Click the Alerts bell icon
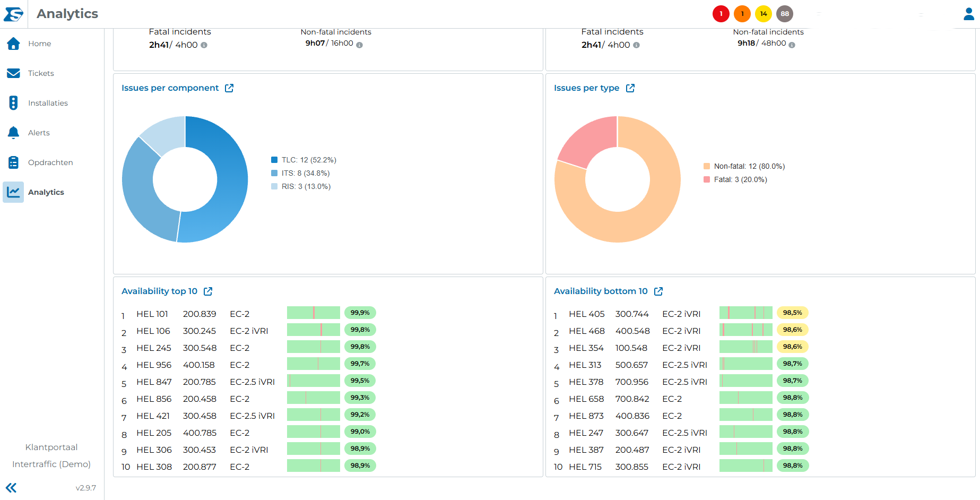The width and height of the screenshot is (980, 500). point(14,133)
